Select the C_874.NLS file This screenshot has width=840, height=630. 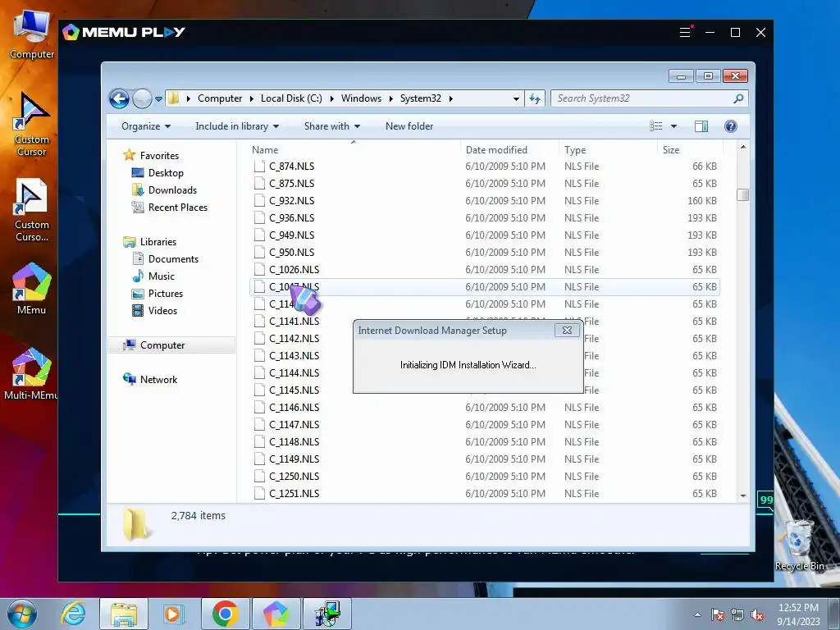coord(484,166)
